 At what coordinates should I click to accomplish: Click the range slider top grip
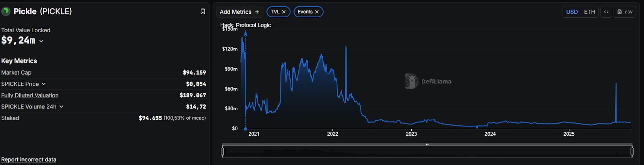(x=427, y=145)
